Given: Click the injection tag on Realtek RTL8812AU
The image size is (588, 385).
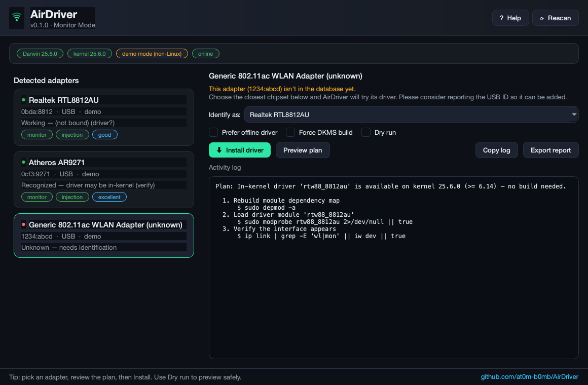Looking at the screenshot, I should (72, 135).
